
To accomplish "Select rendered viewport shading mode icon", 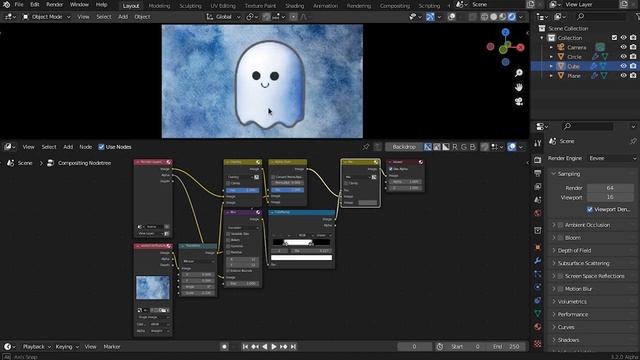I will click(x=512, y=17).
